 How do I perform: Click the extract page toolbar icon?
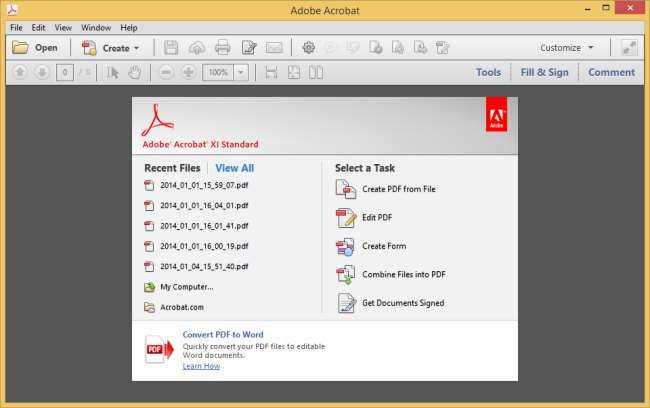pyautogui.click(x=420, y=48)
